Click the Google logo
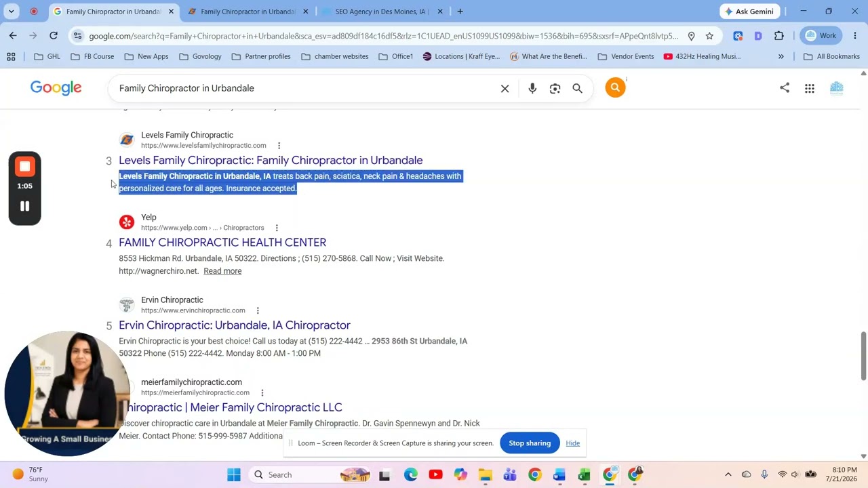This screenshot has width=868, height=488. pyautogui.click(x=56, y=88)
